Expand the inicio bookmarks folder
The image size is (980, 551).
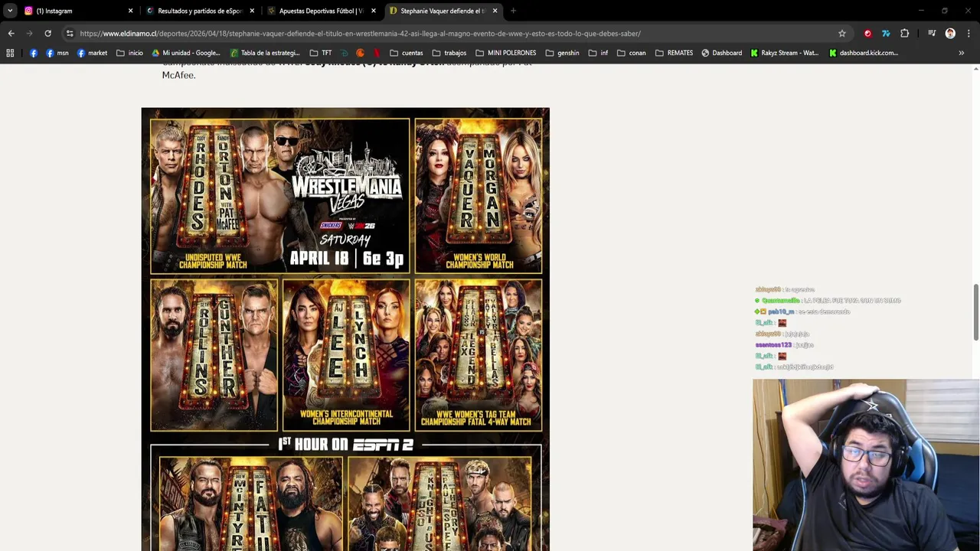(129, 53)
